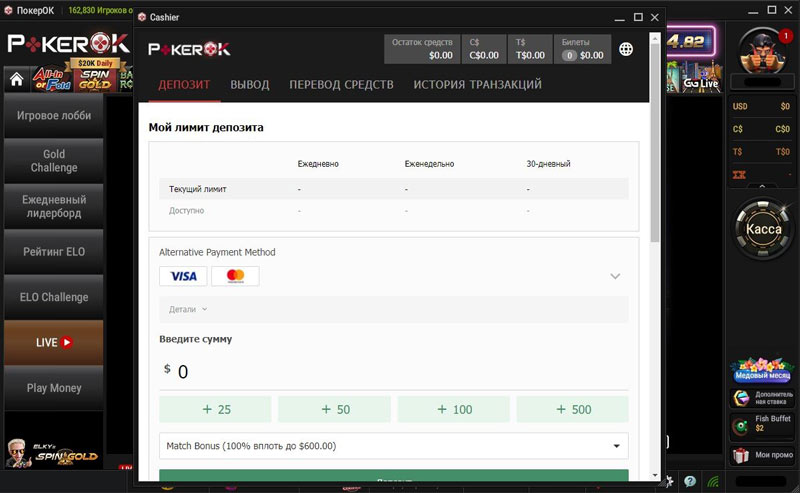Select the Mastercard payment logo

pyautogui.click(x=235, y=276)
